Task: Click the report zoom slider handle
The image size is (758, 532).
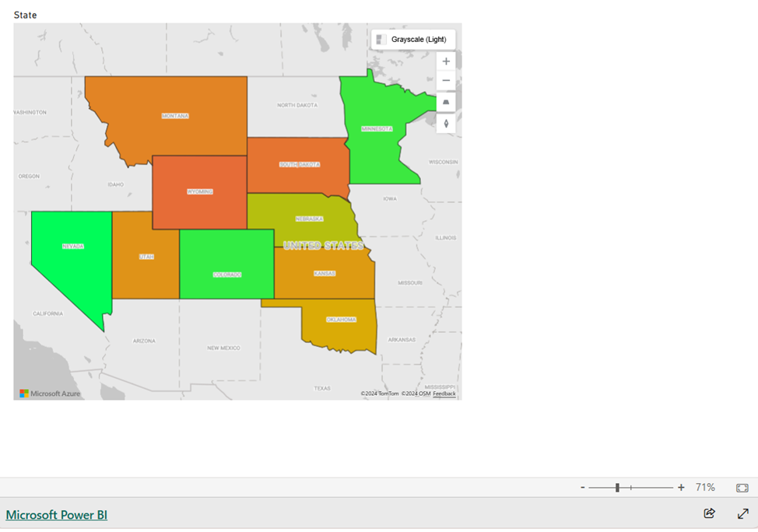Action: click(617, 488)
